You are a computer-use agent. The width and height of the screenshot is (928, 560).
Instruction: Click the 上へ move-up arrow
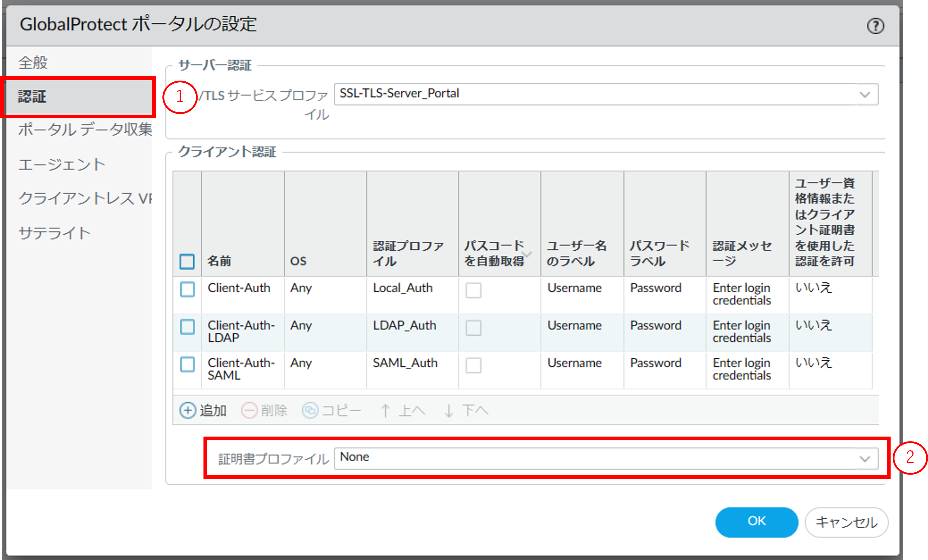385,411
